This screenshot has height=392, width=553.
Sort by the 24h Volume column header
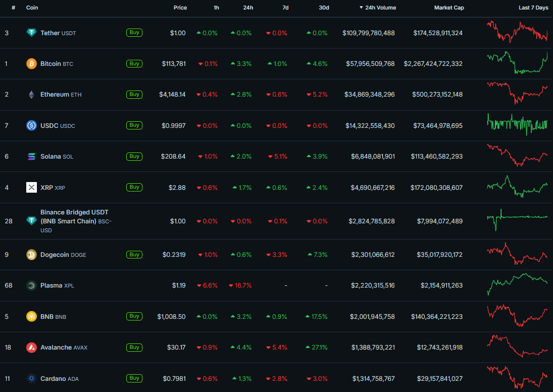(378, 8)
